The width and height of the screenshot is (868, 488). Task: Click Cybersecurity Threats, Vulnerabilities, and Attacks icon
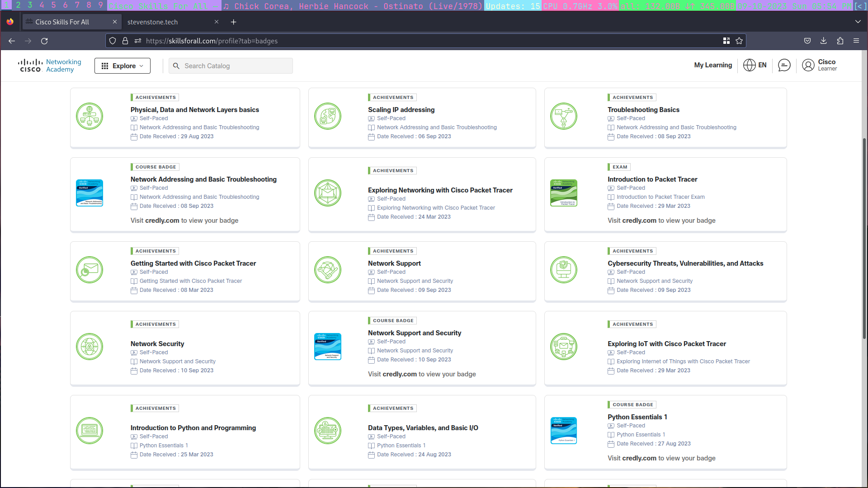point(564,270)
